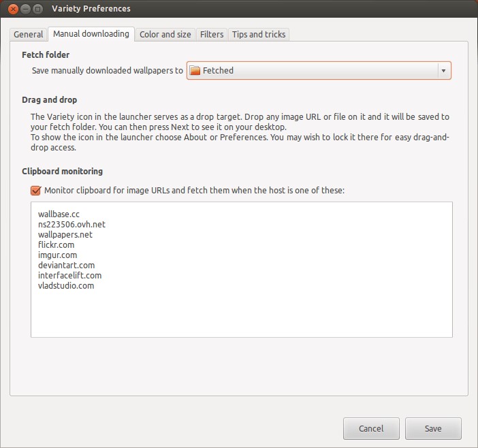Screen dimensions: 478x448
Task: Place cursor on flickr.com host entry
Action: (57, 245)
